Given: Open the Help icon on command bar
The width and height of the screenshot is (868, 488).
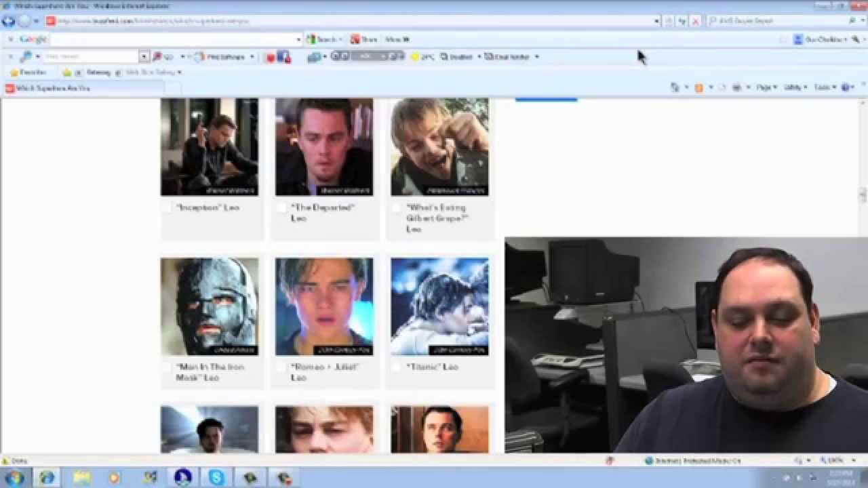Looking at the screenshot, I should [846, 87].
